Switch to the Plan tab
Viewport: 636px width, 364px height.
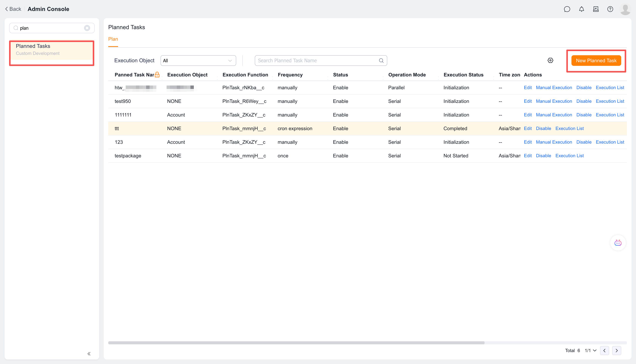tap(113, 39)
